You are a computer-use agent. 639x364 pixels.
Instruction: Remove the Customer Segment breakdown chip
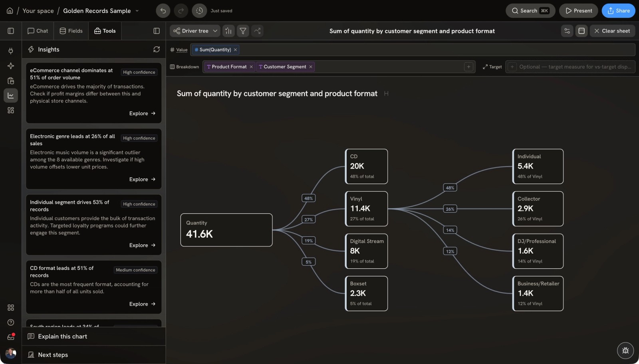(x=310, y=67)
